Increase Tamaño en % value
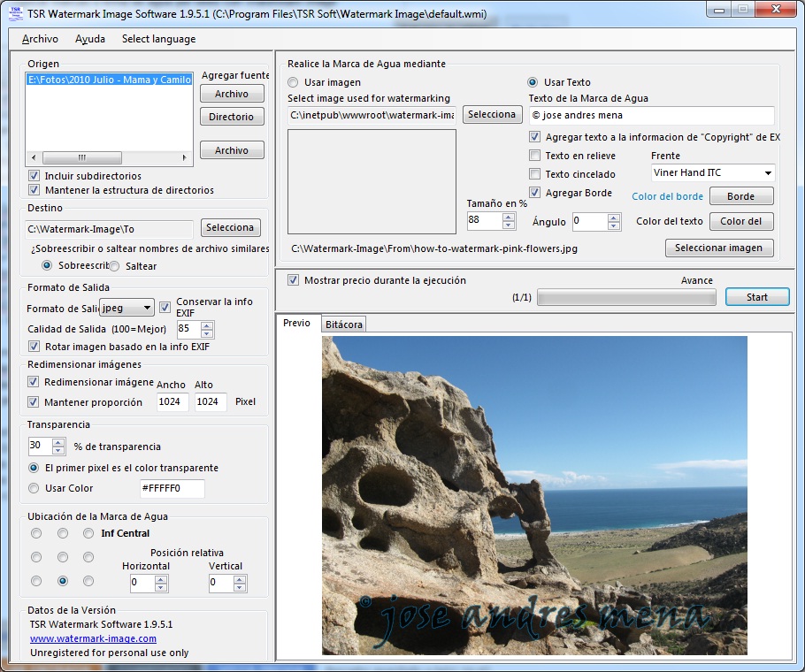This screenshot has height=672, width=805. (509, 217)
